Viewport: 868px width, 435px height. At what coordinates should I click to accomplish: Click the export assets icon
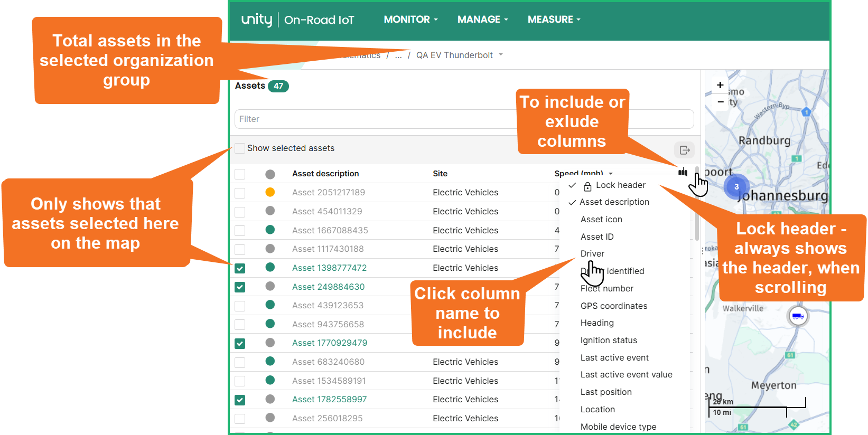pyautogui.click(x=684, y=150)
